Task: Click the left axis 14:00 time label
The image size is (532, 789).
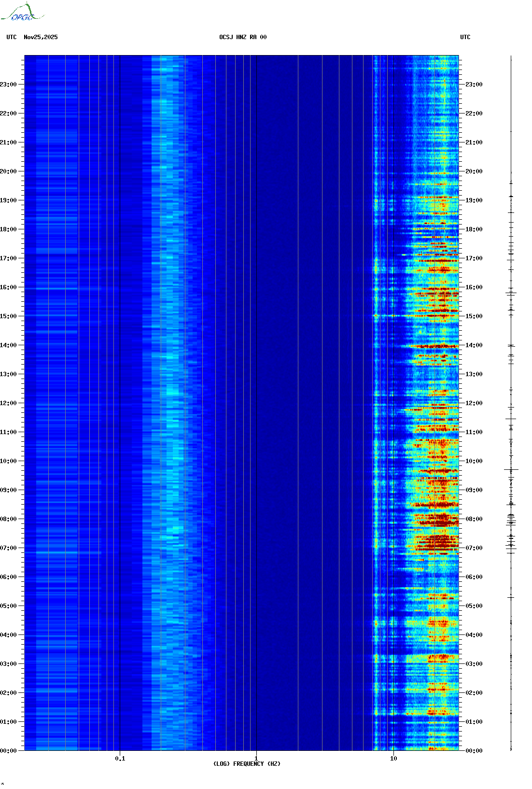Action: click(x=8, y=345)
